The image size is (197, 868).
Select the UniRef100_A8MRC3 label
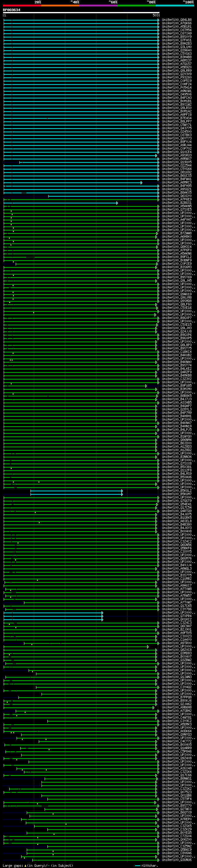(177, 183)
